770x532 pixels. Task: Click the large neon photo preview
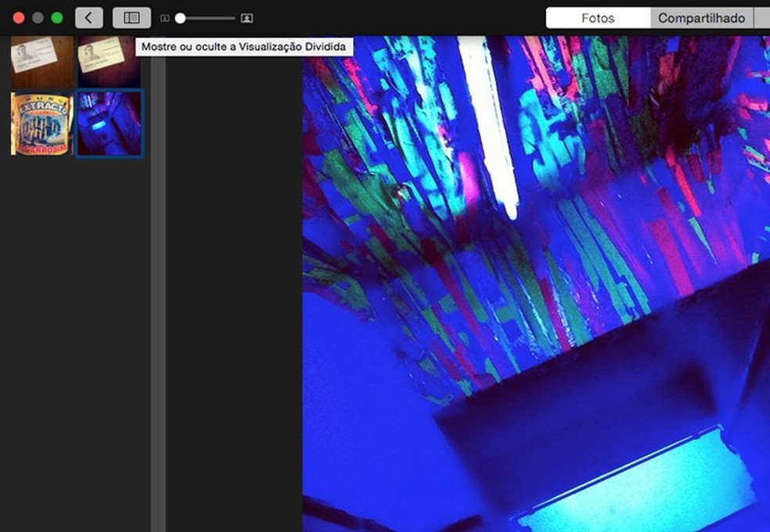(536, 284)
